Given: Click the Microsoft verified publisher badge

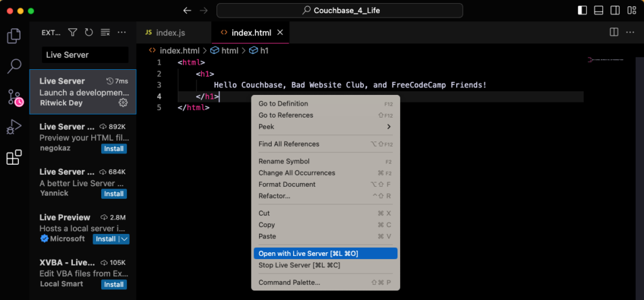Looking at the screenshot, I should tap(45, 239).
